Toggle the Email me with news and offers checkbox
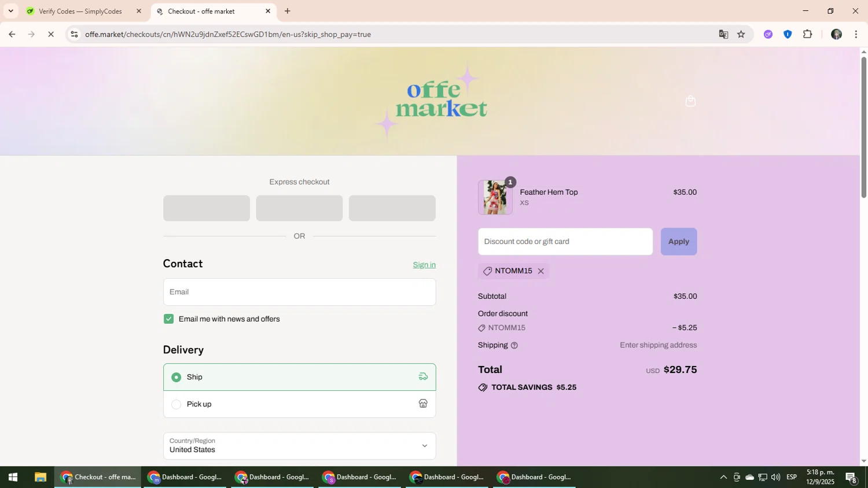 click(168, 319)
